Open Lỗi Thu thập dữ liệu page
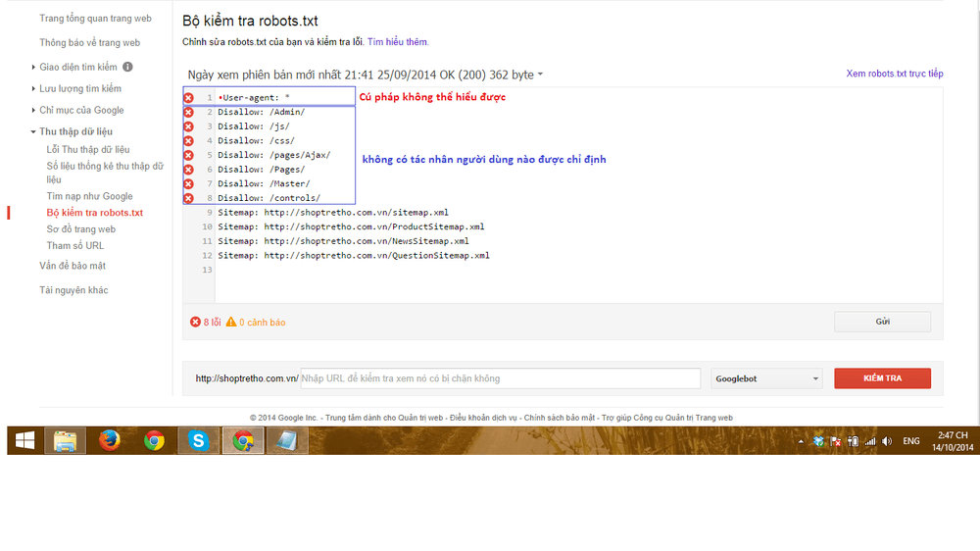Viewport: 980px width, 551px height. [87, 149]
